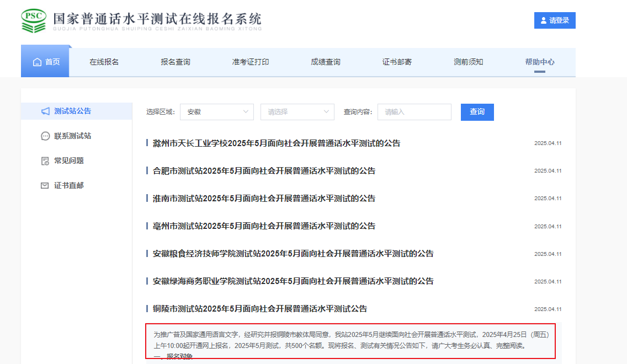Open 滁州市天长工业学校 announcement

(x=277, y=143)
